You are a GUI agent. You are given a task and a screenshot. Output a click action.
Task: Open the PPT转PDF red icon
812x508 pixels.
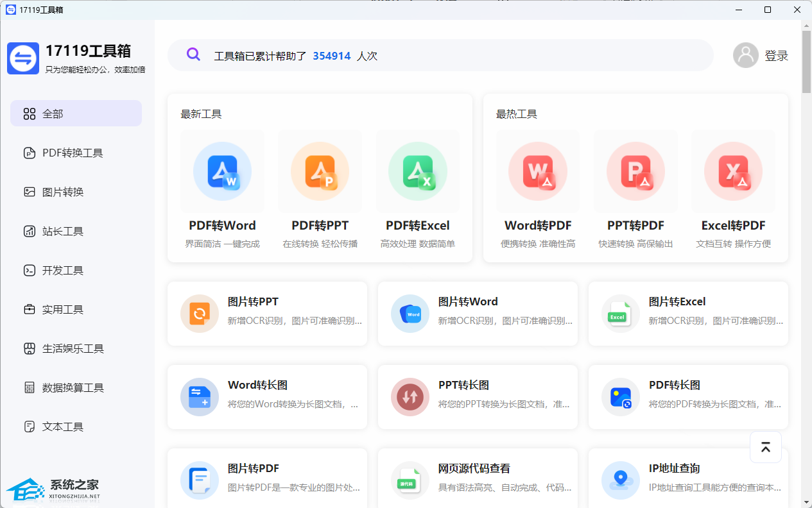635,171
